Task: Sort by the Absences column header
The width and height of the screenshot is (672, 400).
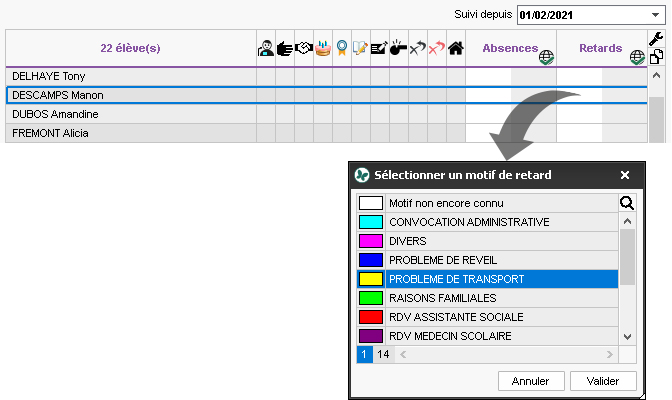Action: [x=510, y=48]
